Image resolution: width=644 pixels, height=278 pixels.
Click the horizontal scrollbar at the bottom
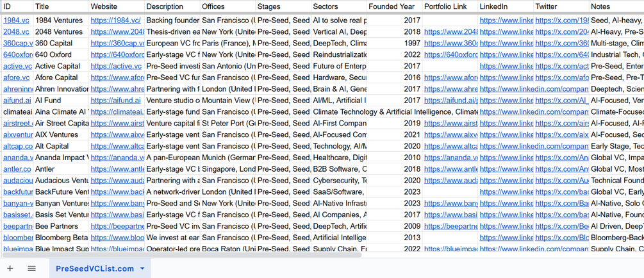coord(192,254)
